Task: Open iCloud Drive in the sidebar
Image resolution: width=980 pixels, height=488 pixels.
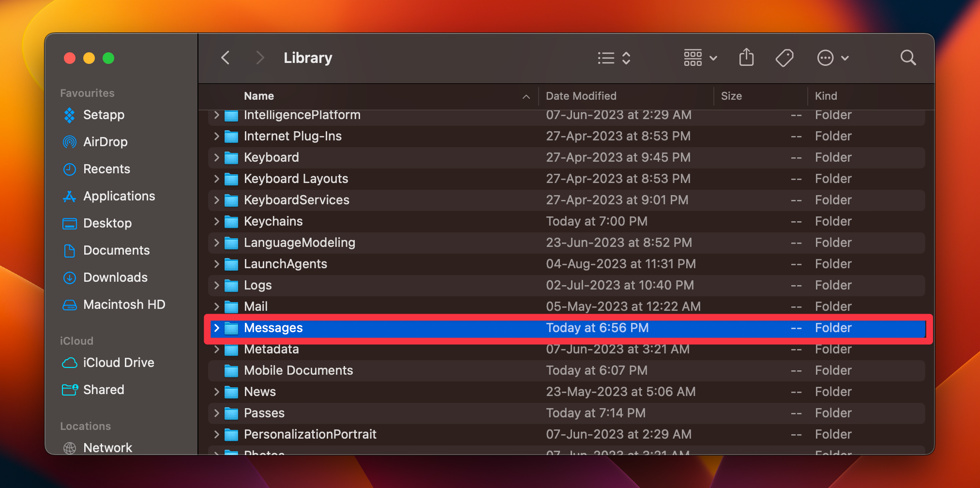Action: pos(108,363)
